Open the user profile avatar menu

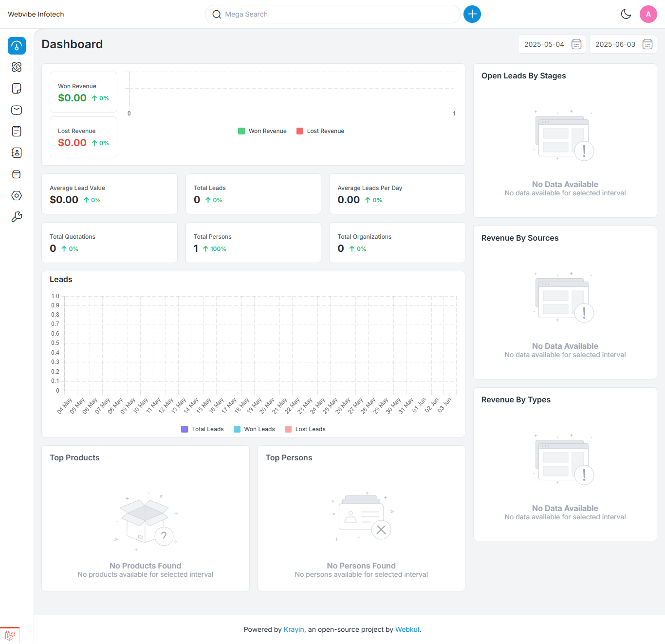coord(648,14)
